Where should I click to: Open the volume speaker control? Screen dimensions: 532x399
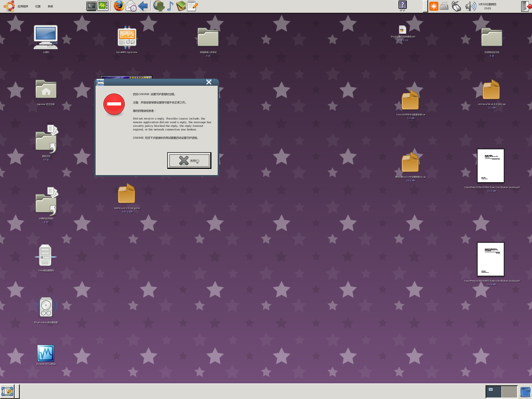pyautogui.click(x=471, y=6)
